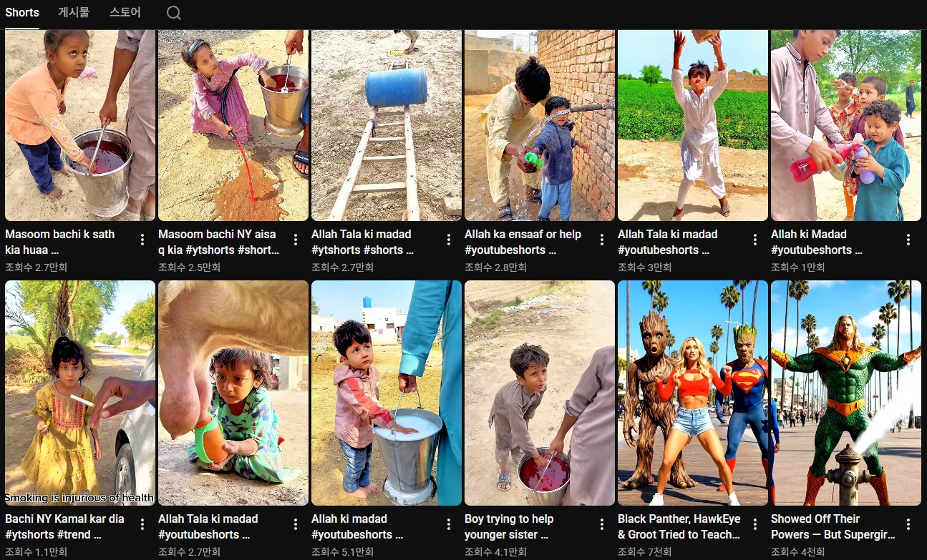Select the Shorts tab

click(22, 13)
